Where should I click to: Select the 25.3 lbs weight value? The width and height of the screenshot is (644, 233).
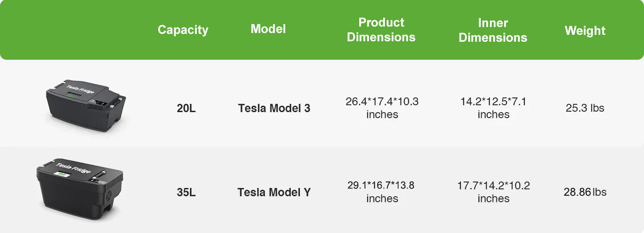585,108
